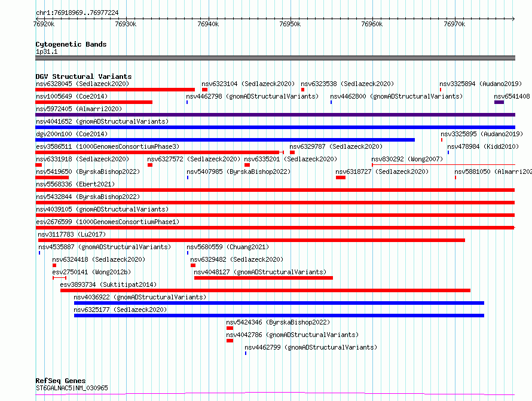This screenshot has width=532, height=401.
Task: Click the nsv5424346 (ByrskaBishop2022) label
Action: pyautogui.click(x=278, y=322)
